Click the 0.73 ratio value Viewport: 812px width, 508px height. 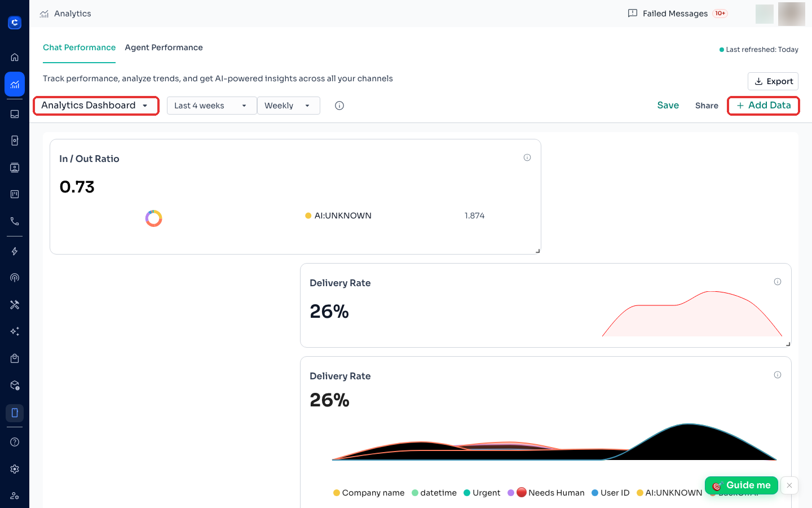pyautogui.click(x=77, y=187)
